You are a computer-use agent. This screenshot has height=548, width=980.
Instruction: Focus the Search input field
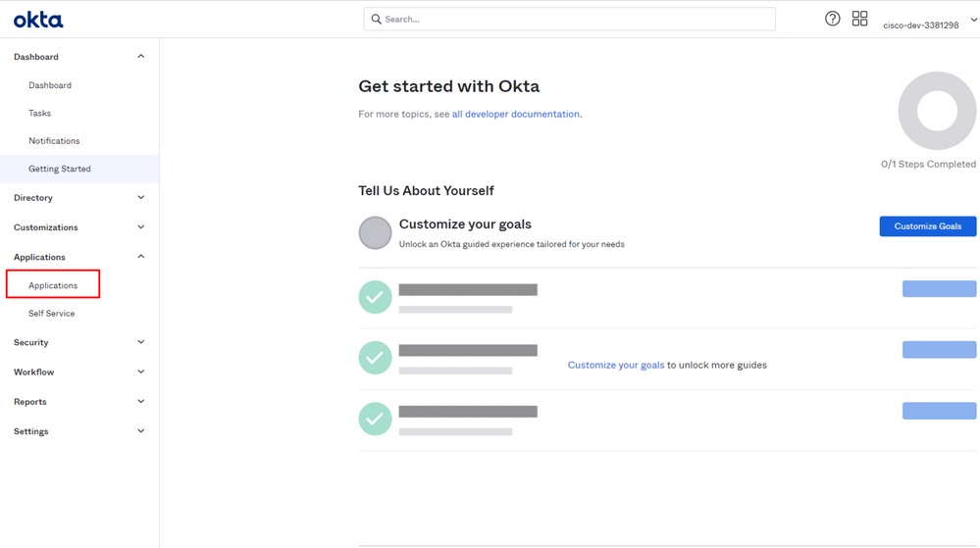pos(574,20)
